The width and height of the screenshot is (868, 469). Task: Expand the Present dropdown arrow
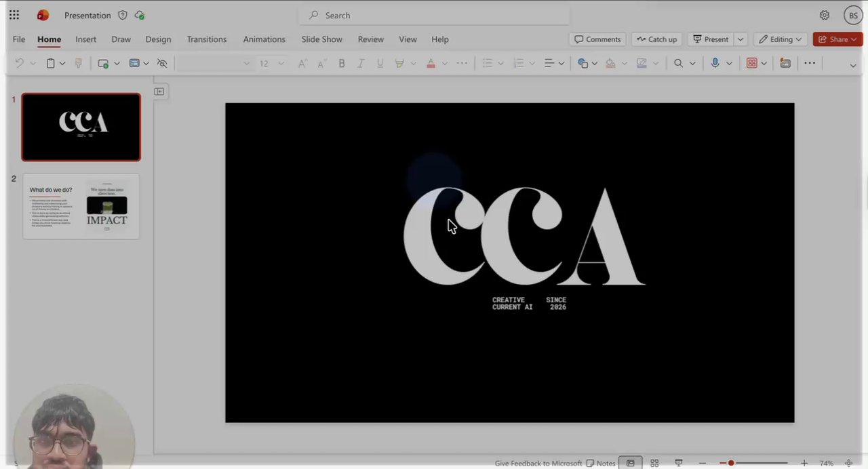click(x=741, y=39)
